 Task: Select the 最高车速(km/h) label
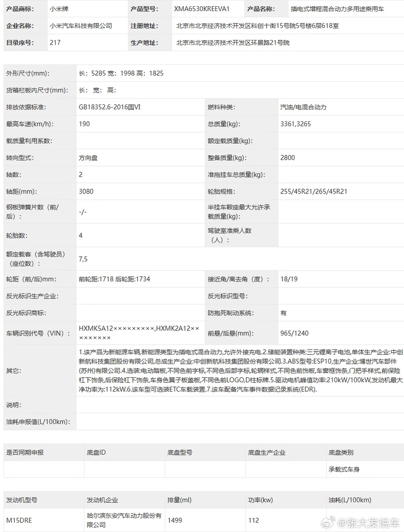tap(30, 124)
